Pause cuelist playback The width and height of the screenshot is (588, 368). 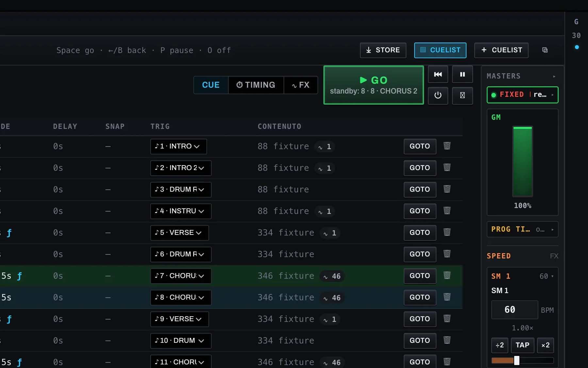[x=462, y=74]
